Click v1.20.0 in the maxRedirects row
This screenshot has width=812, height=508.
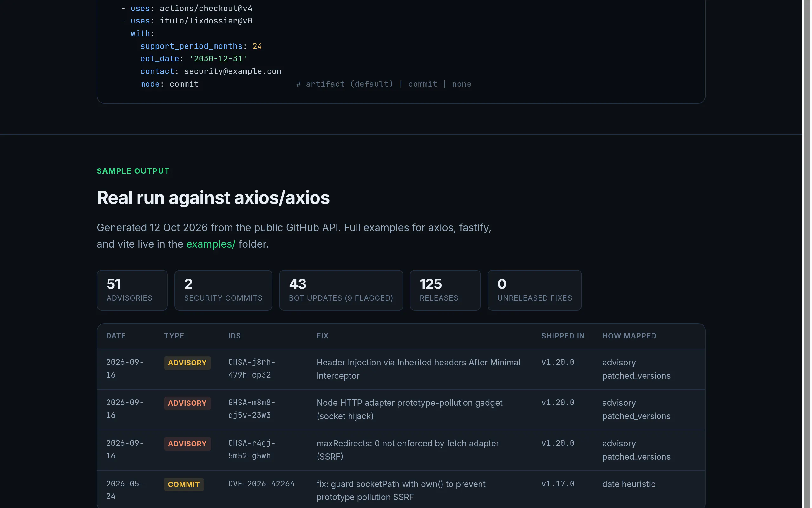[x=558, y=443]
